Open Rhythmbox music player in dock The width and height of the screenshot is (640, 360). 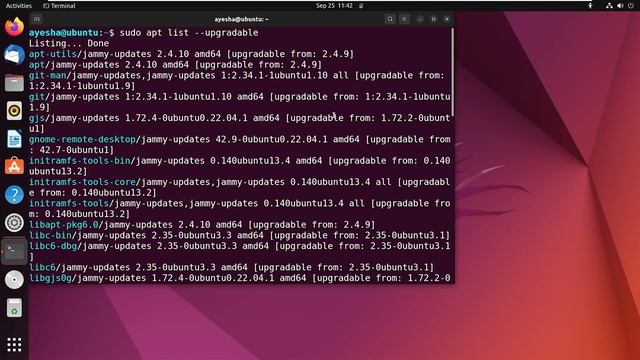pos(14,111)
